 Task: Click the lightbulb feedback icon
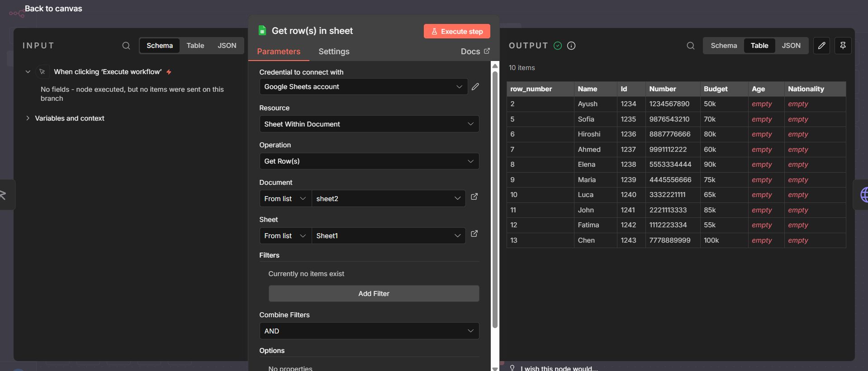point(512,368)
